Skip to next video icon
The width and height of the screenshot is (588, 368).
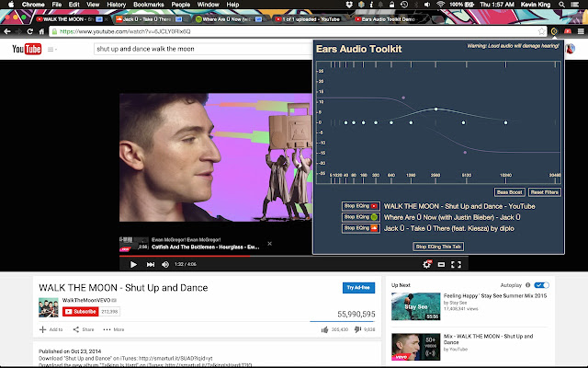coord(151,264)
